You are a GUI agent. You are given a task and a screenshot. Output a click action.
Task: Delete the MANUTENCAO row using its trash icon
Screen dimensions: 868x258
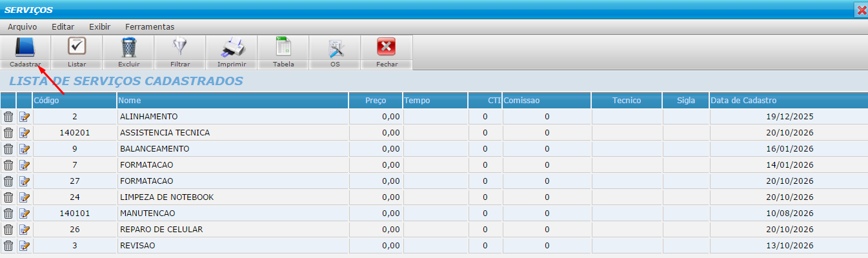[8, 213]
